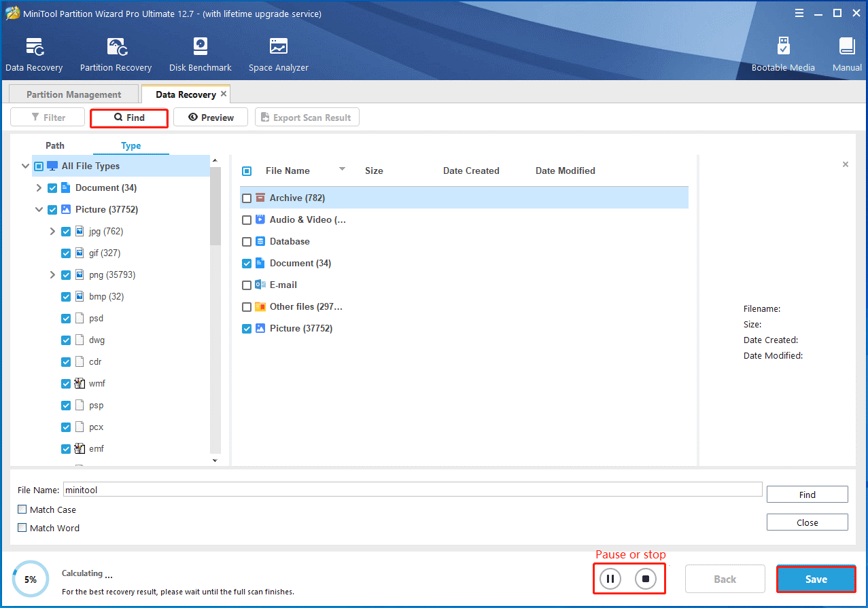Image resolution: width=868 pixels, height=608 pixels.
Task: Click the Filter toolbar button
Action: [x=48, y=118]
